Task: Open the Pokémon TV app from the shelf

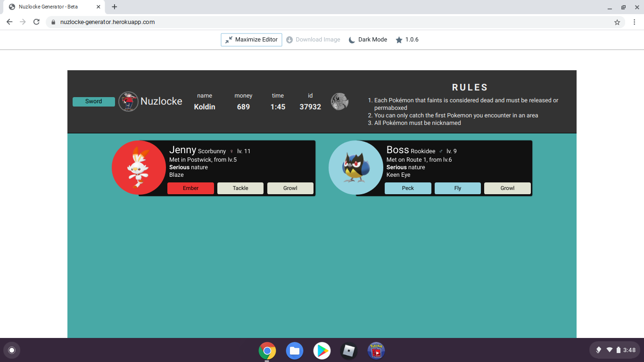Action: (376, 351)
